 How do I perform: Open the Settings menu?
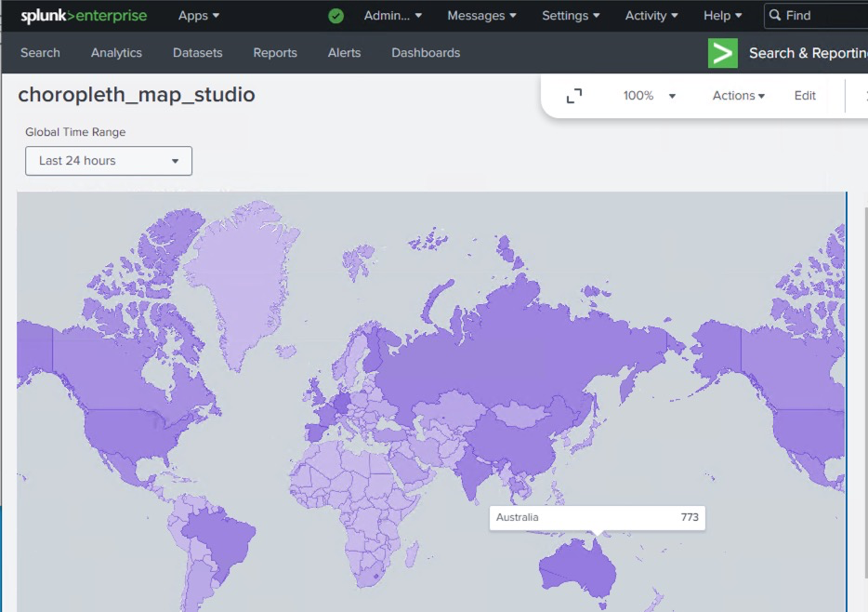571,16
